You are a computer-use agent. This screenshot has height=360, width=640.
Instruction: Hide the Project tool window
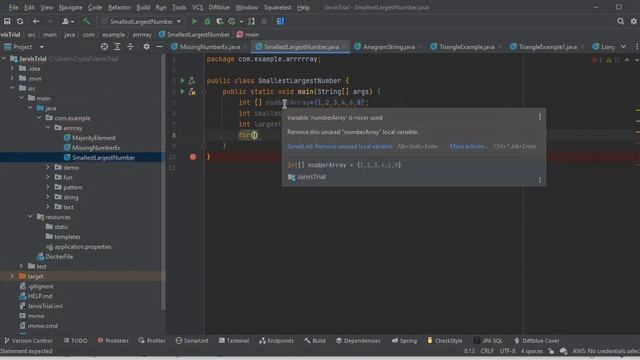[x=159, y=47]
